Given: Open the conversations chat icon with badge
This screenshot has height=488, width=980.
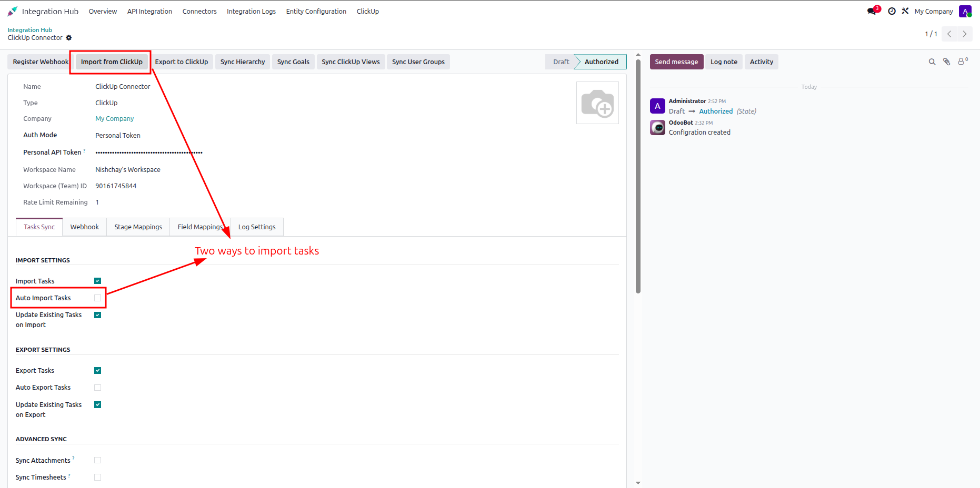Looking at the screenshot, I should coord(873,11).
